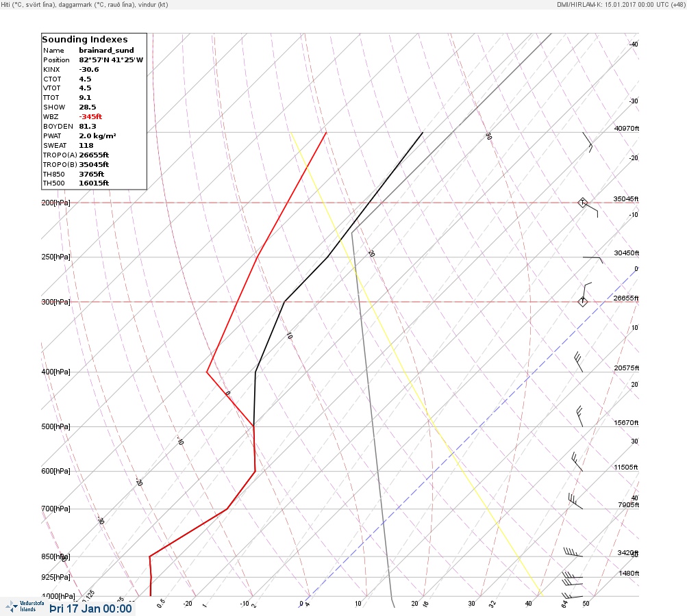Select the wind barb at the 250 hPa level
Screen dimensions: 687x616
tap(592, 260)
